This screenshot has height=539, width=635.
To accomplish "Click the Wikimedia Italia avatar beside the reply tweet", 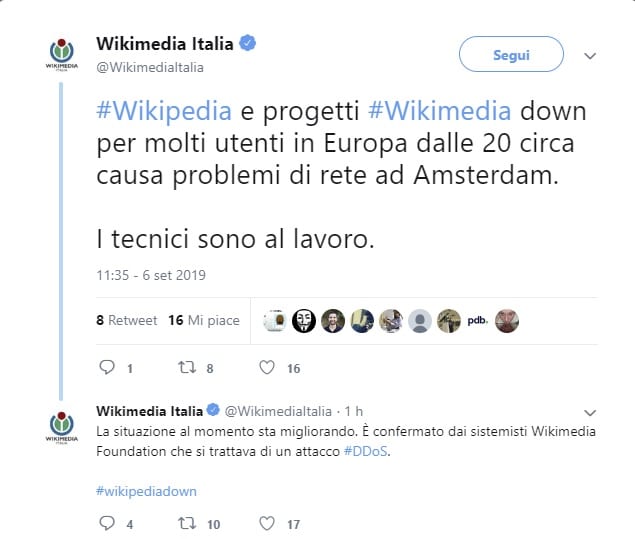I will pyautogui.click(x=62, y=428).
